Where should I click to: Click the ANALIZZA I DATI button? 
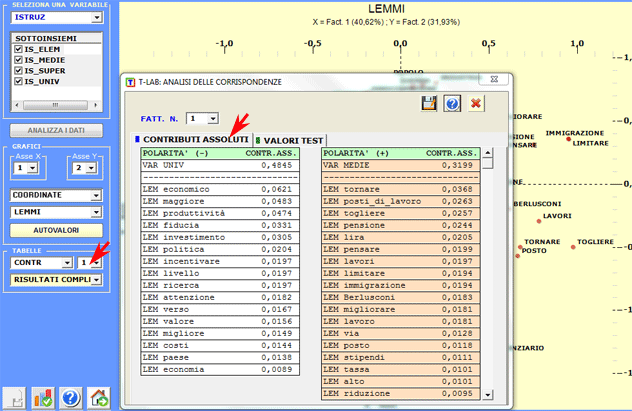[x=56, y=130]
